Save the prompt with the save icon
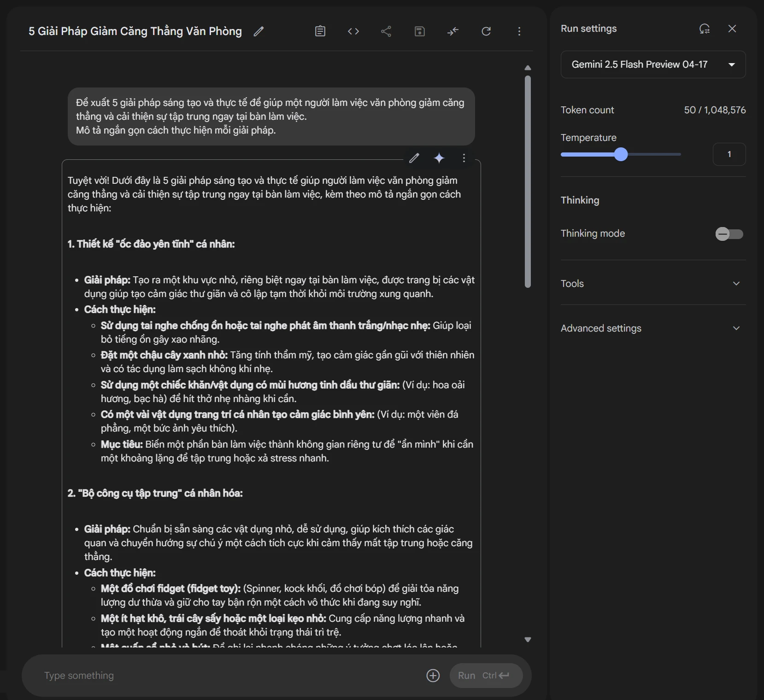The height and width of the screenshot is (700, 764). 419,31
